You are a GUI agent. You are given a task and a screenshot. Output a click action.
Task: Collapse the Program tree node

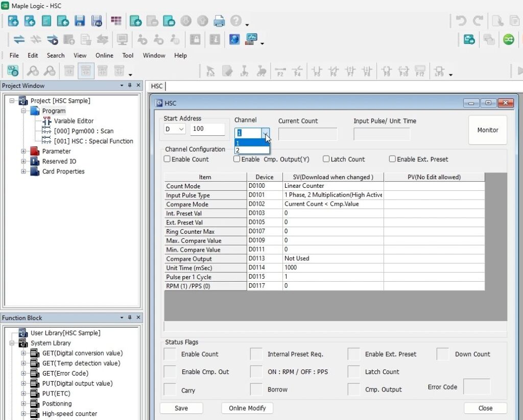click(x=23, y=111)
